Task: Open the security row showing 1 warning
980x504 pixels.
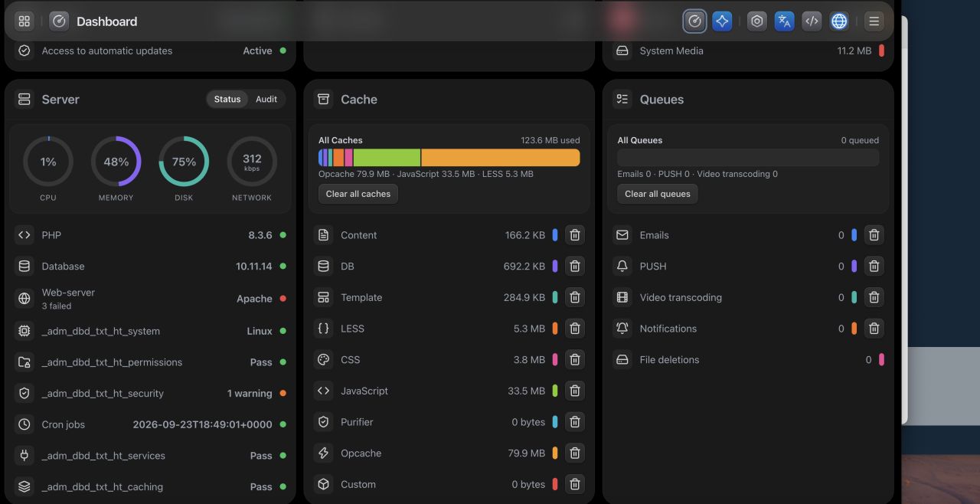Action: [150, 394]
